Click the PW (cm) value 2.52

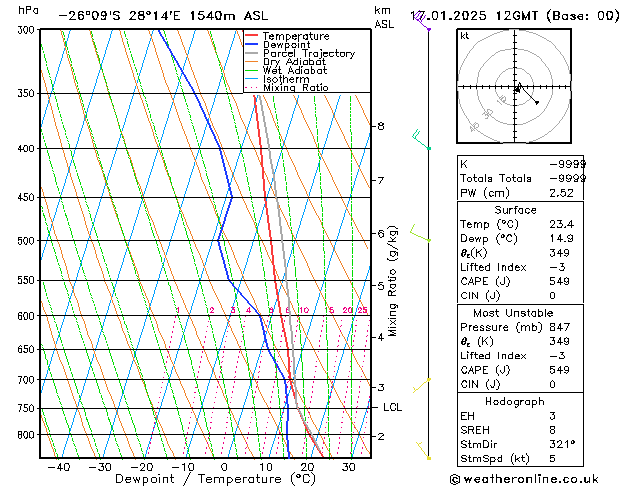(x=561, y=193)
